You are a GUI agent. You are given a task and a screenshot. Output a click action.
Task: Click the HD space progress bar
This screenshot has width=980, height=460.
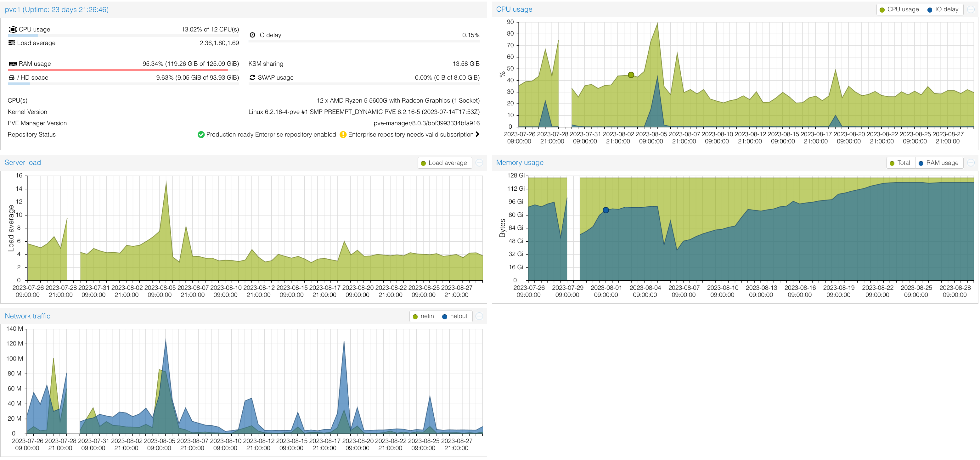(x=124, y=84)
